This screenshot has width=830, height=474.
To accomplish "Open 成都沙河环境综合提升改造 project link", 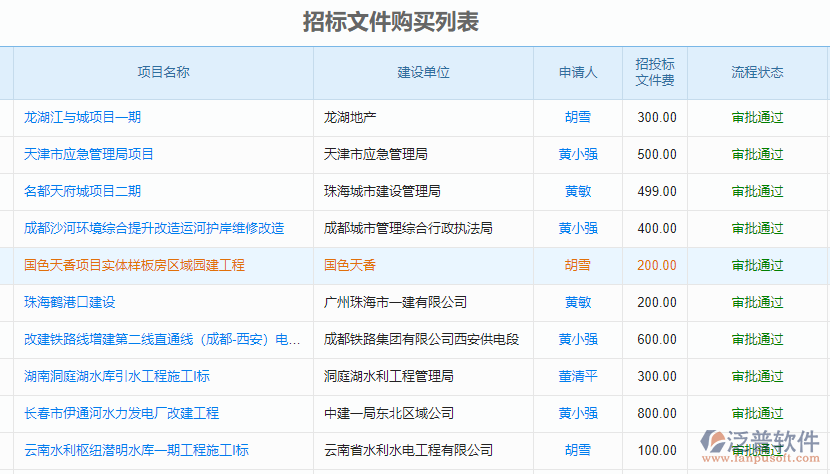I will pyautogui.click(x=154, y=228).
